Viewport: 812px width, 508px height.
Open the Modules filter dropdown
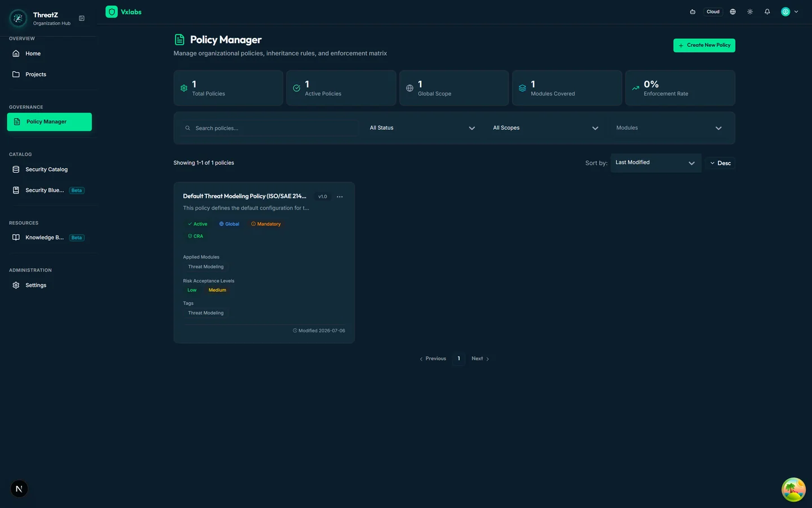[x=669, y=128]
